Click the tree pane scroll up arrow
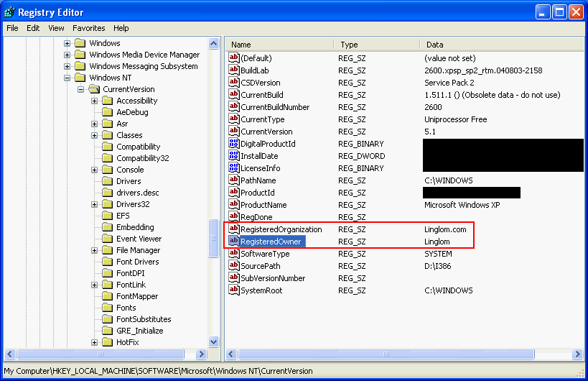The image size is (588, 381). point(214,44)
